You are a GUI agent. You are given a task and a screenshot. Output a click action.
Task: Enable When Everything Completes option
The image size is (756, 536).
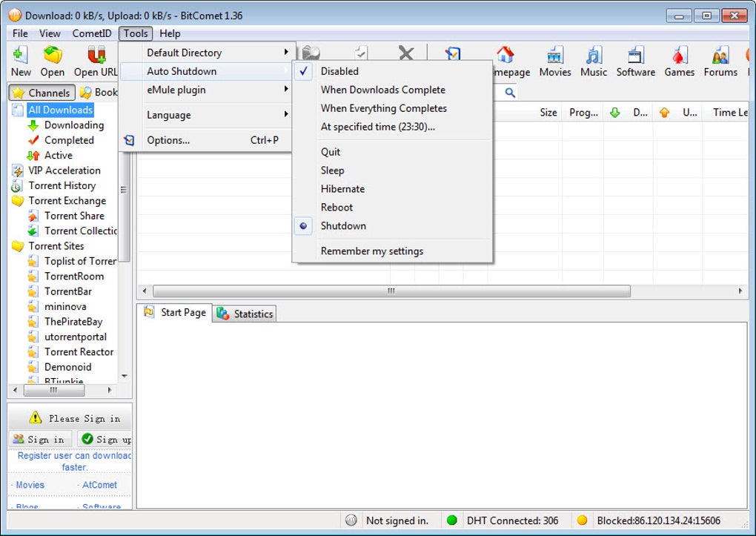click(393, 108)
